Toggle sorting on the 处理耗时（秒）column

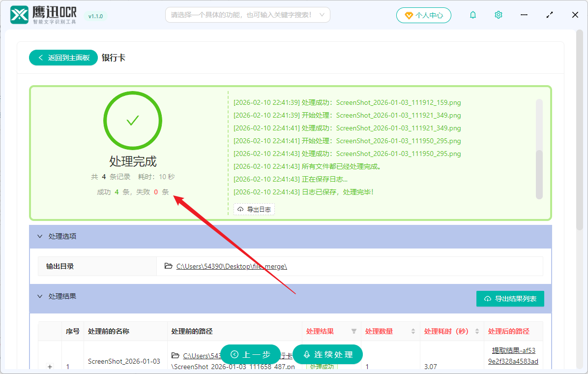click(477, 331)
